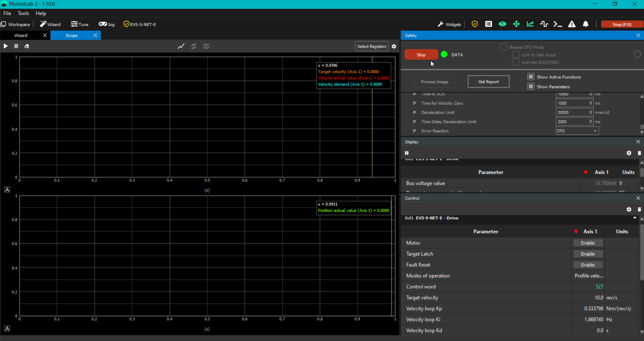Switch to the Wizard tab

pos(21,35)
